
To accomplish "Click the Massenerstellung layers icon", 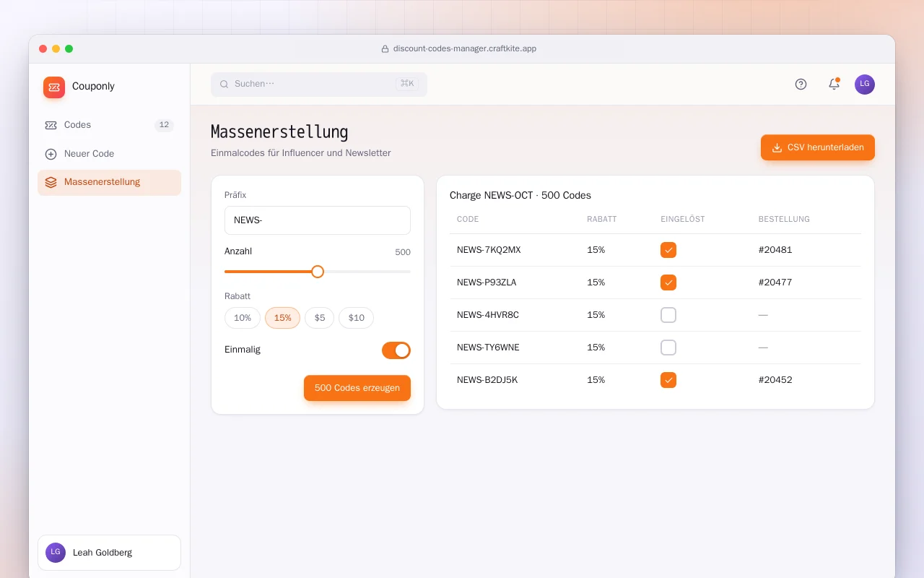I will (x=51, y=182).
